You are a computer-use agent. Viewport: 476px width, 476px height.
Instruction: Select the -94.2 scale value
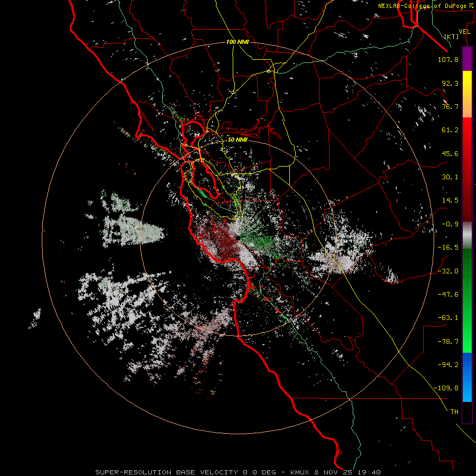pos(448,365)
